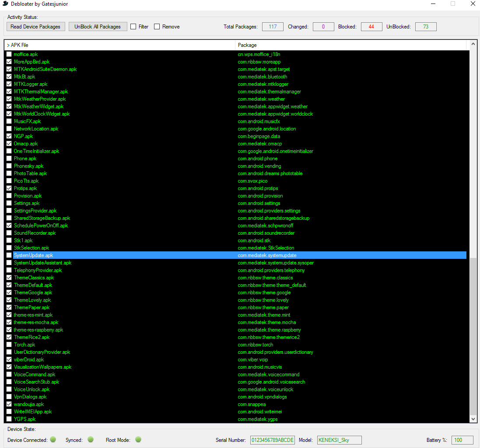Click the Changed count field
This screenshot has width=480, height=448.
[x=323, y=27]
